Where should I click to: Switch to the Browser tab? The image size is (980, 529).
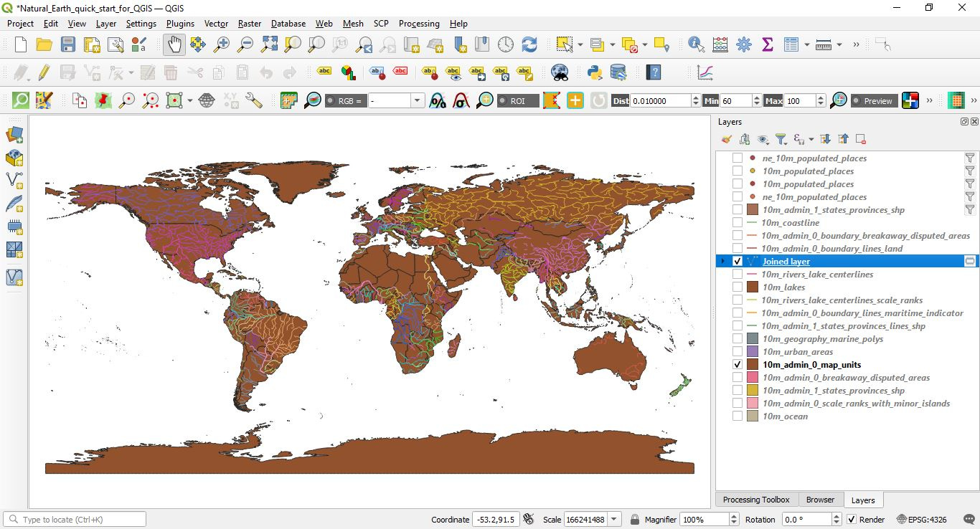tap(820, 500)
